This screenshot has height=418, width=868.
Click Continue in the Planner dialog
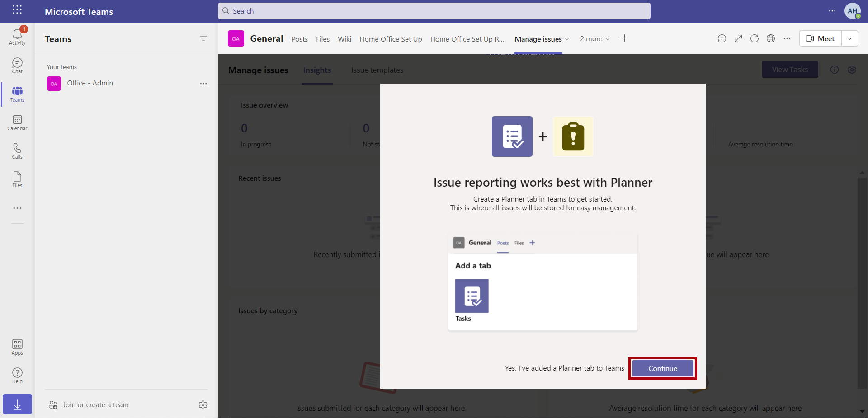pyautogui.click(x=663, y=368)
